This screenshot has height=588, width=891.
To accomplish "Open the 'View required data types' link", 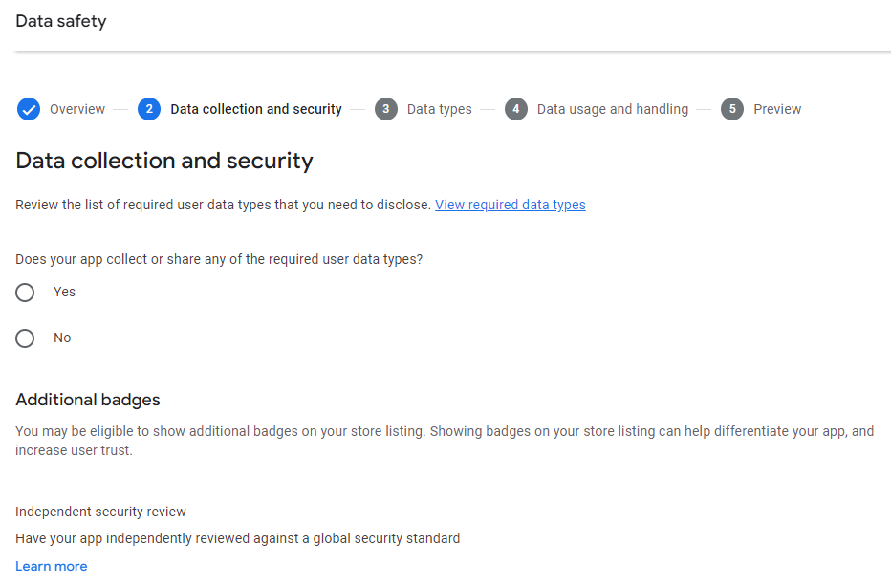I will [511, 205].
